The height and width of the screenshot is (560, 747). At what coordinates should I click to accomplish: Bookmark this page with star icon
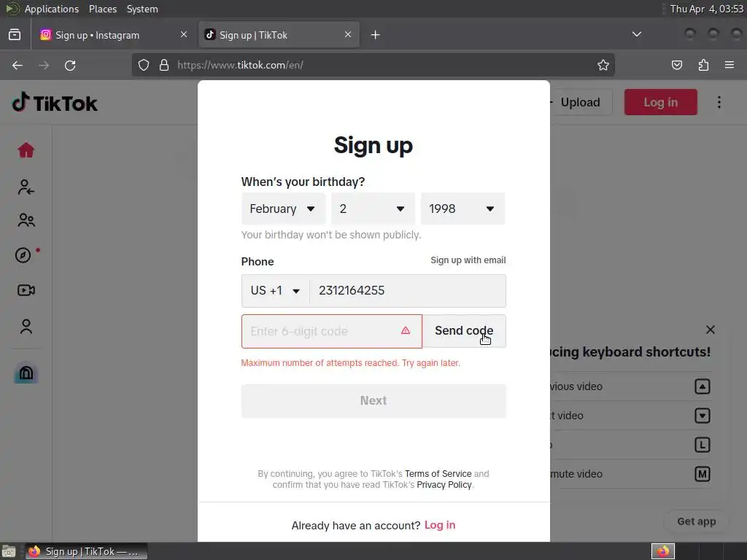click(603, 65)
